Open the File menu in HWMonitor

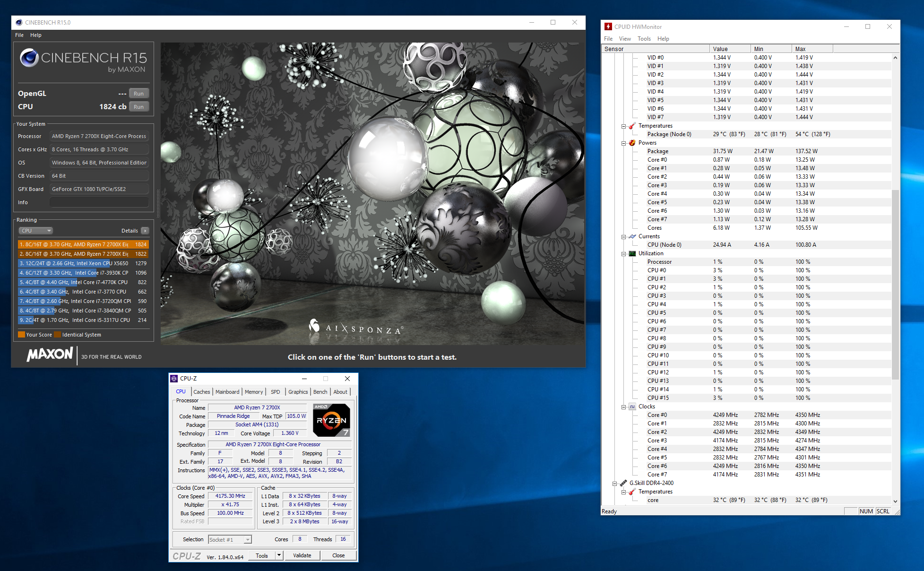608,39
